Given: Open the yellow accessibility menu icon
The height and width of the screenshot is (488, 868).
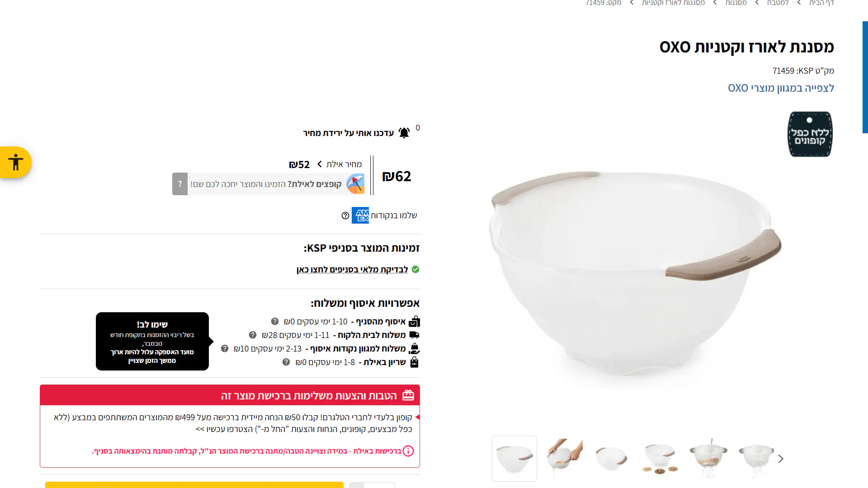Looking at the screenshot, I should tap(16, 162).
